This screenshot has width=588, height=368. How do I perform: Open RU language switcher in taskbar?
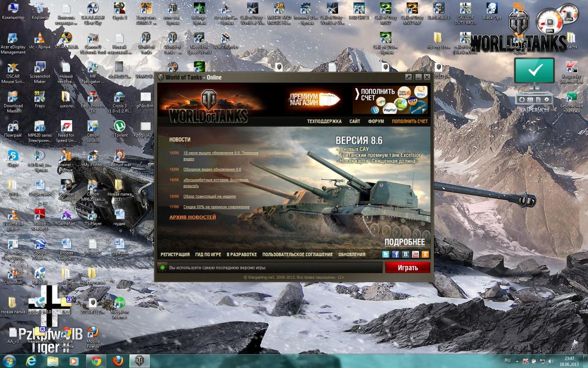[507, 361]
